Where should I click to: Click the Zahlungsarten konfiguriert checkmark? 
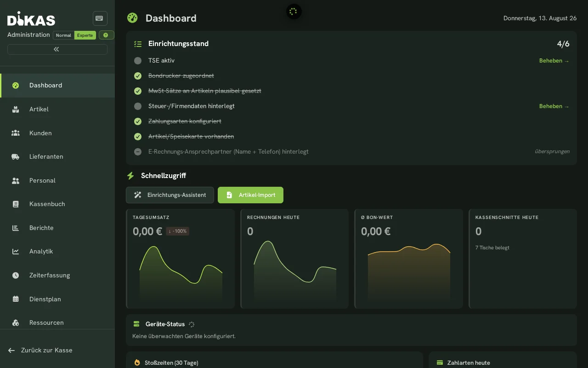coord(138,121)
